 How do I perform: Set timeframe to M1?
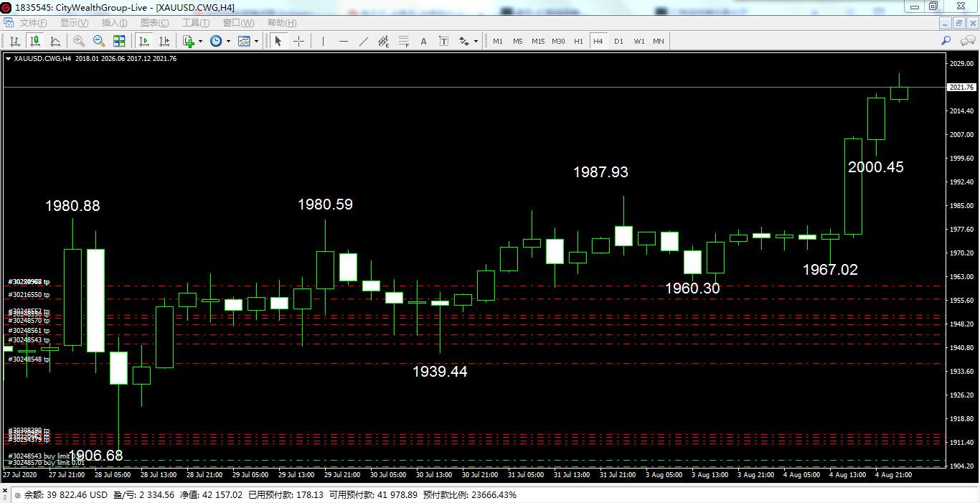(498, 41)
